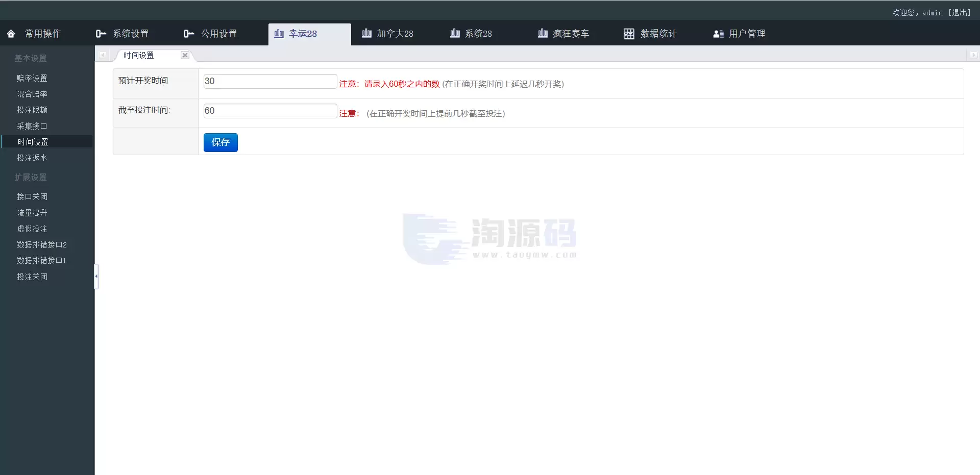Close the 时间设置 tab
Image resolution: width=980 pixels, height=475 pixels.
click(185, 55)
